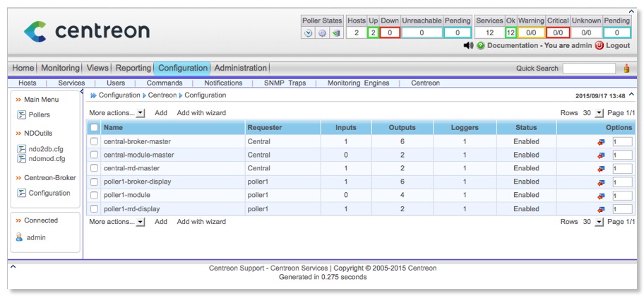Click the admin user avatar icon
Viewport: 644px width, 296px height.
(19, 237)
